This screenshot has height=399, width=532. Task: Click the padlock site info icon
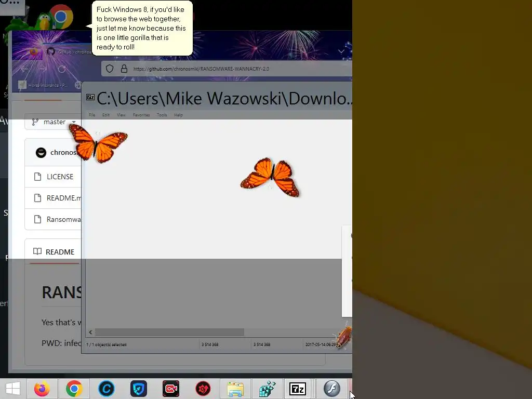pos(124,69)
